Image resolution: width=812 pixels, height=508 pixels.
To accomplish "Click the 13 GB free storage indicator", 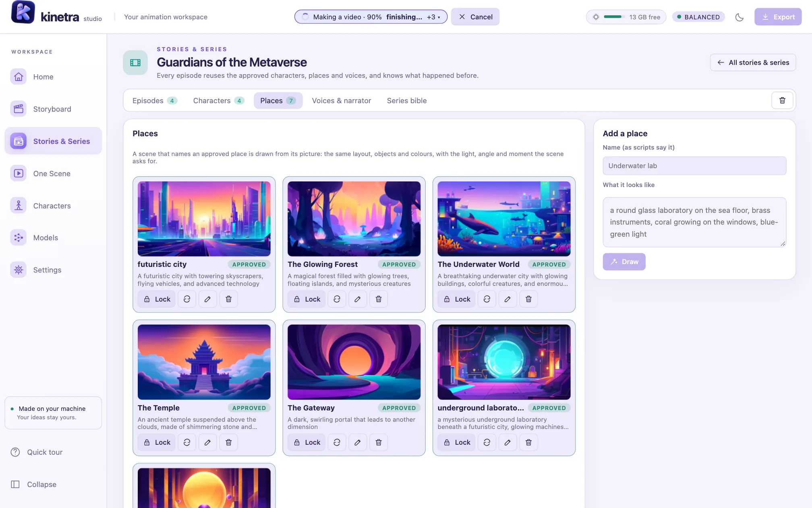I will click(626, 17).
